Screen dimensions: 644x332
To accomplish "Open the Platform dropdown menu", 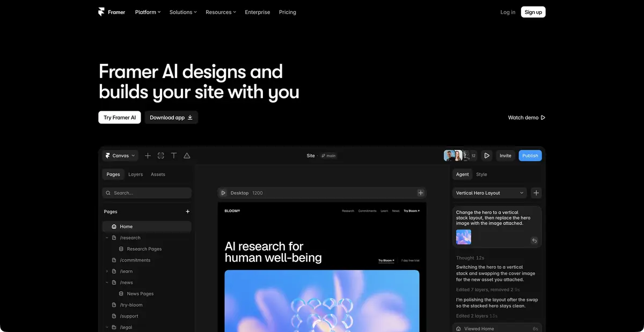I will point(148,12).
